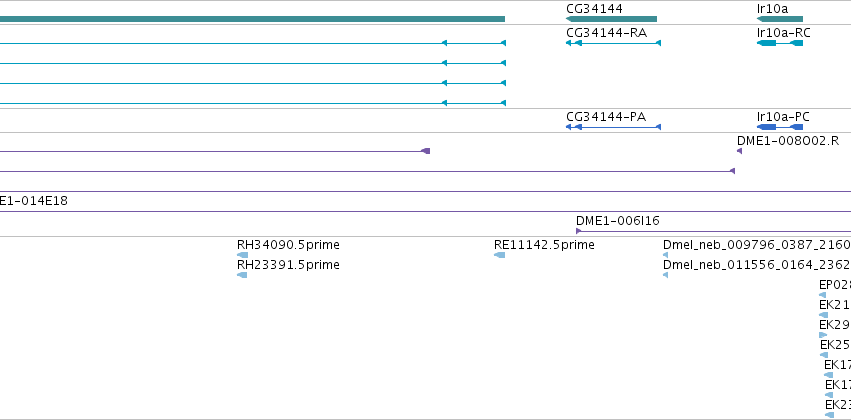Click the RH34090.5prime label
This screenshot has height=420, width=851.
(x=288, y=245)
